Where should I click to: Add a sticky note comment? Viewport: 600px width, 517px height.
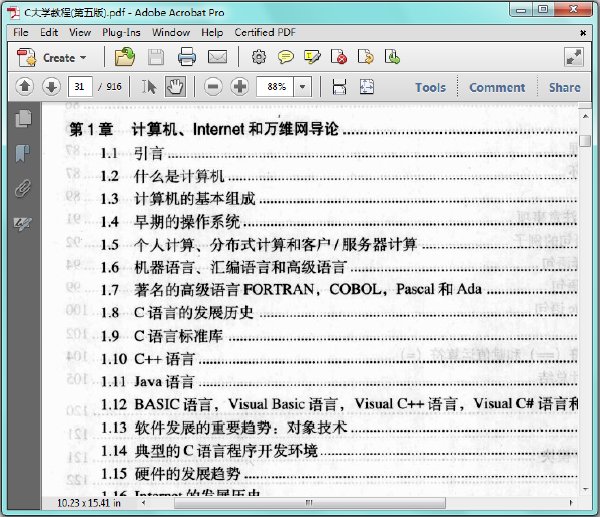click(285, 57)
